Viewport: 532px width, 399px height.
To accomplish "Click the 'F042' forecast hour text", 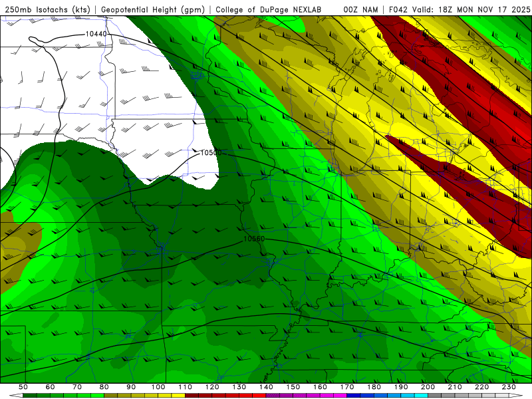I will coord(398,9).
